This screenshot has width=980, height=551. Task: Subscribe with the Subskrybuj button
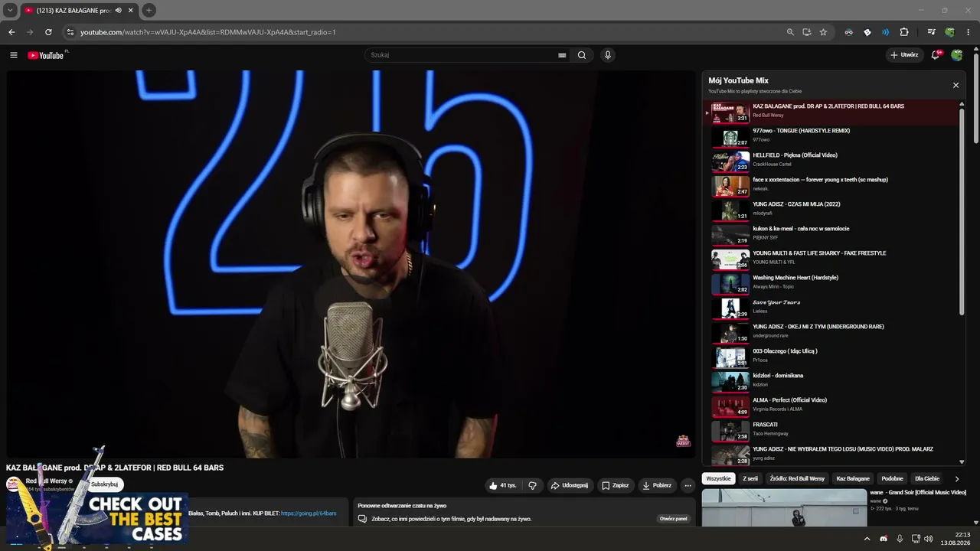pos(104,484)
